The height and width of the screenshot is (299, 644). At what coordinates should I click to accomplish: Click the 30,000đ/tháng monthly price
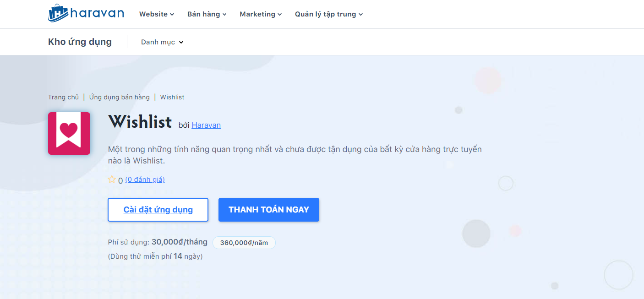(179, 242)
